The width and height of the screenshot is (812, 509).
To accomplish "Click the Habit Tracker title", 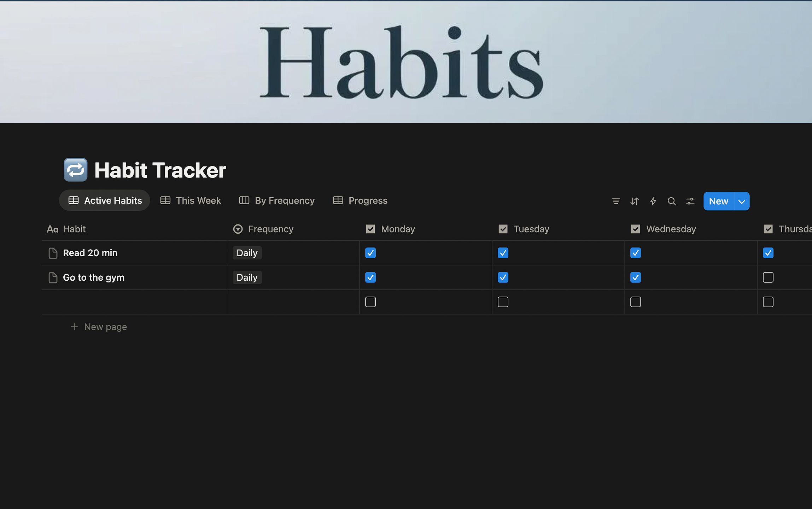I will (160, 170).
